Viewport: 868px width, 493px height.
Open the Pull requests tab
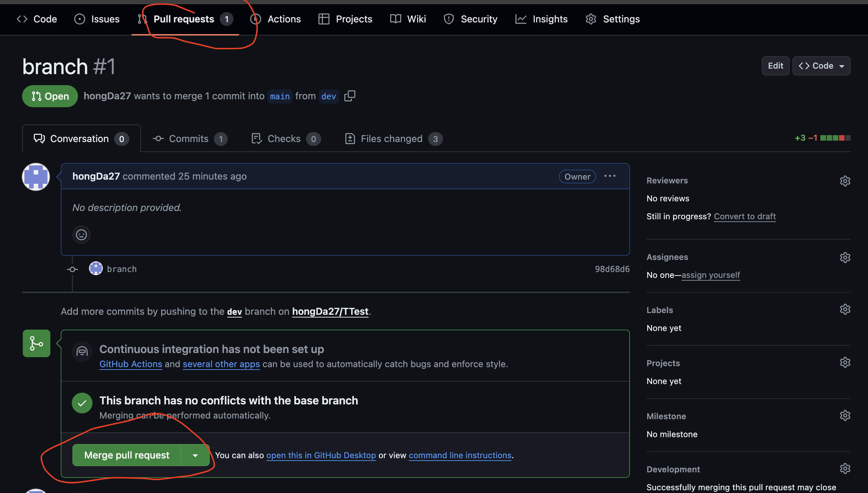(x=185, y=19)
